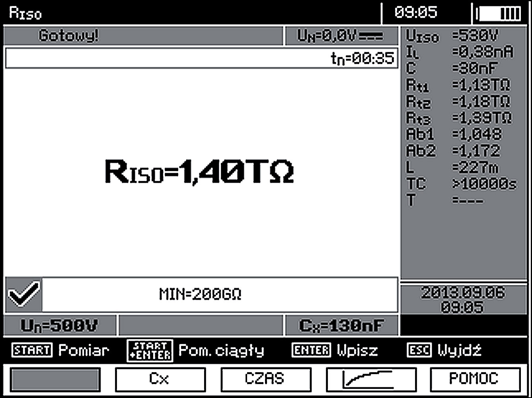Click the C =30nF capacitance row
532x398 pixels.
click(x=452, y=68)
